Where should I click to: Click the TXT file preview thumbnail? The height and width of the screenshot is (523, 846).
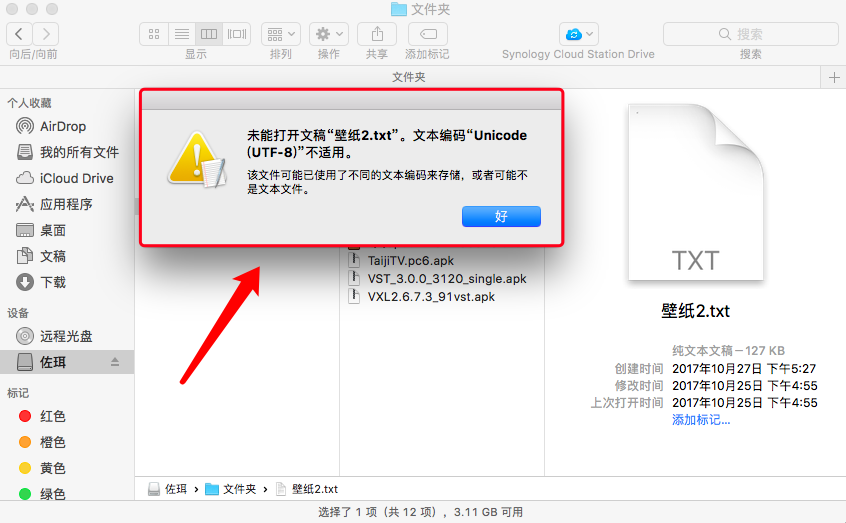point(696,192)
